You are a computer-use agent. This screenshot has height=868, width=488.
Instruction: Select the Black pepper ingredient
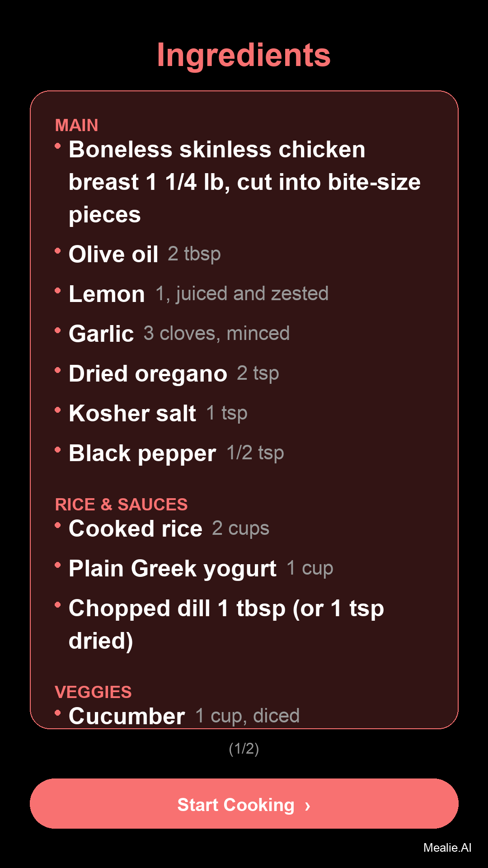coord(176,453)
